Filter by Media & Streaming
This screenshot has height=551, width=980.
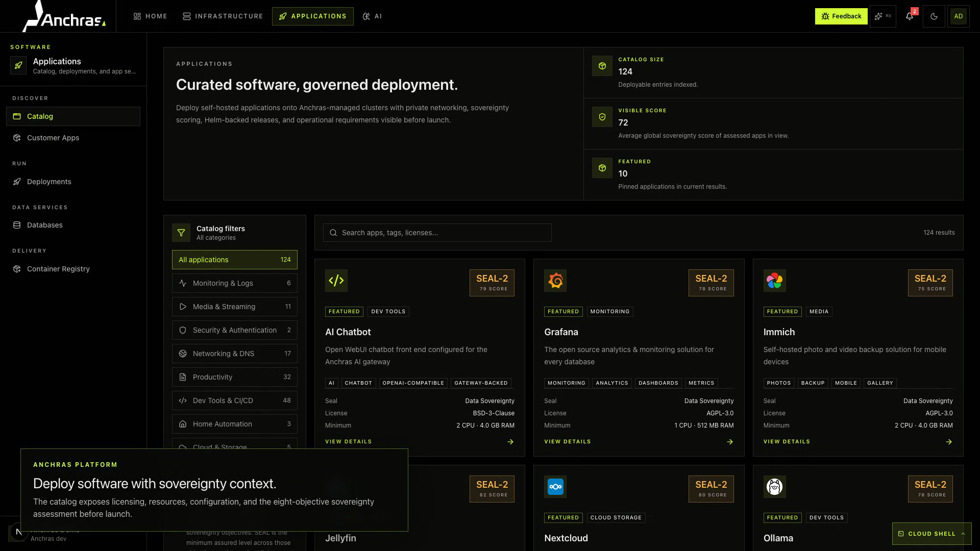tap(235, 307)
